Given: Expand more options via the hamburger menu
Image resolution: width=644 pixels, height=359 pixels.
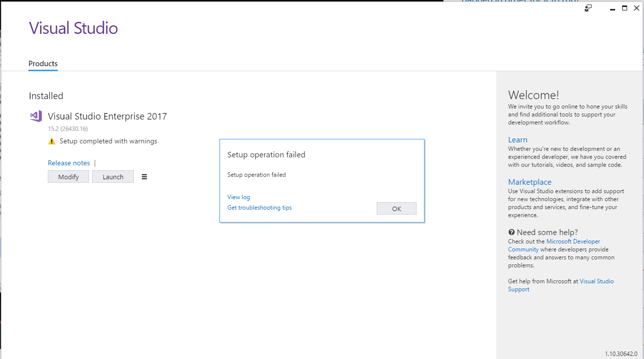Looking at the screenshot, I should 144,176.
